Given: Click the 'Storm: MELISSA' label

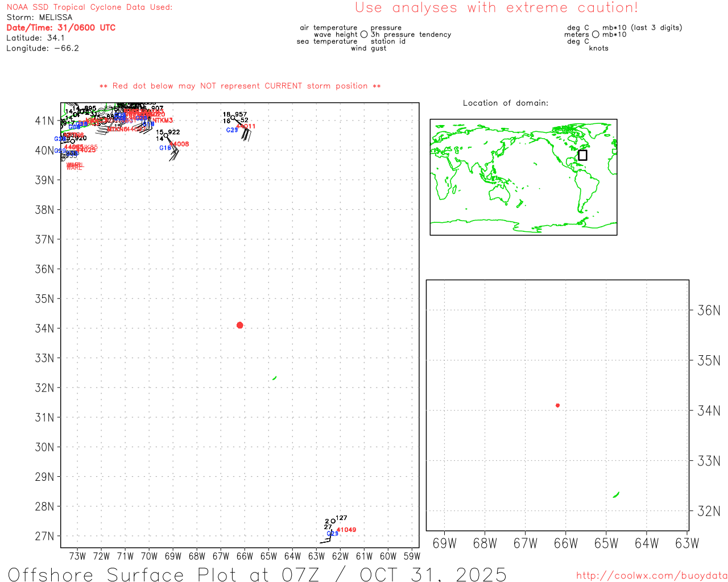Looking at the screenshot, I should [39, 18].
